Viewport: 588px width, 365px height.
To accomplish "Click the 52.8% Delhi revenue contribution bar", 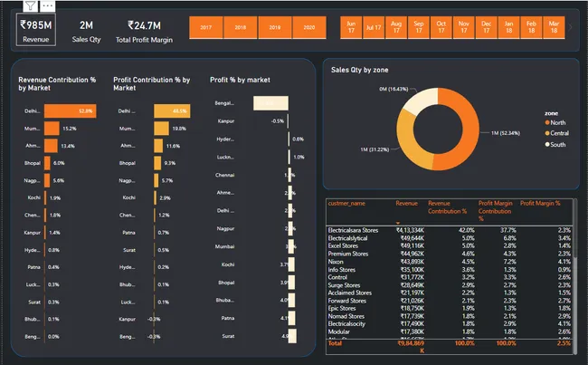I will click(x=71, y=110).
